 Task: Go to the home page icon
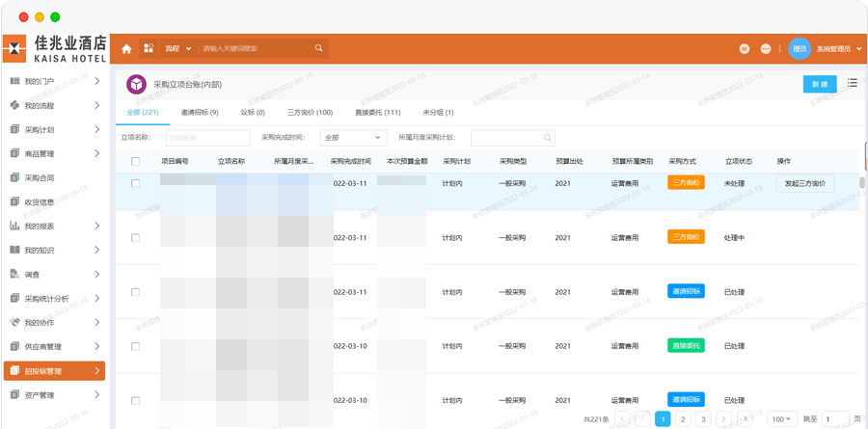(x=126, y=49)
